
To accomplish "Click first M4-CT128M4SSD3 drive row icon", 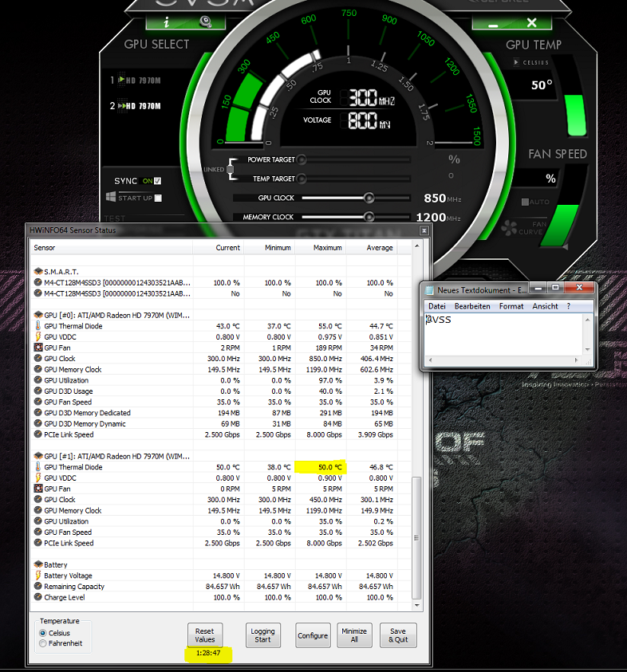I will pos(38,282).
